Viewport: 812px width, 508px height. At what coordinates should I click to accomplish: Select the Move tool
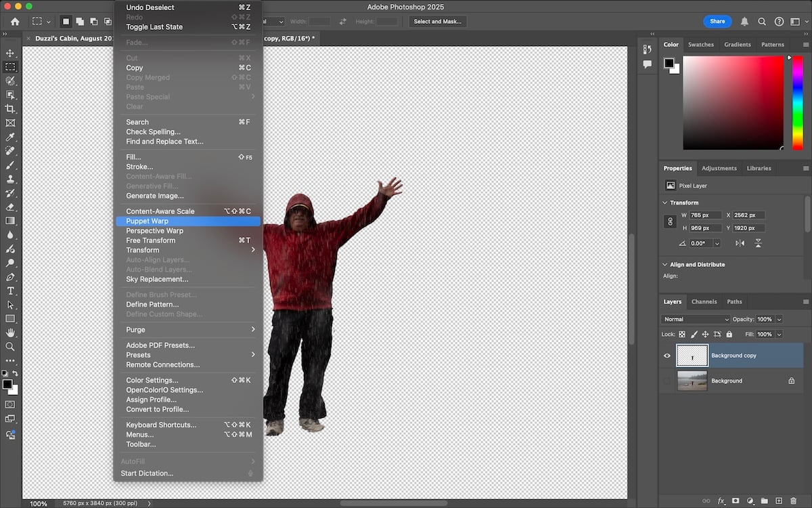[10, 53]
